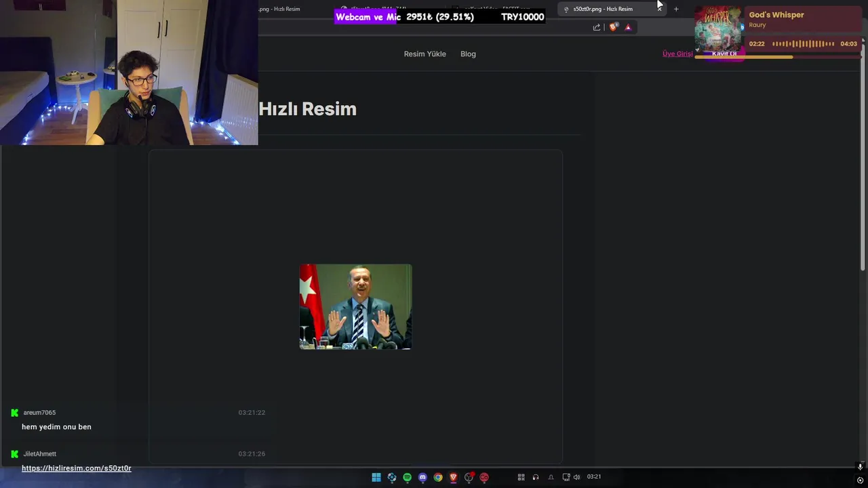Image resolution: width=868 pixels, height=488 pixels.
Task: Open the Blog menu item
Action: click(468, 54)
